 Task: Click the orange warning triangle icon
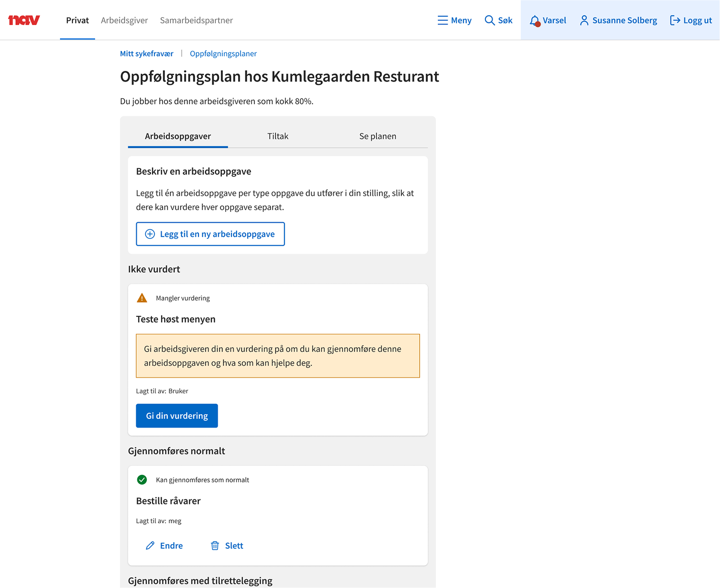point(142,298)
